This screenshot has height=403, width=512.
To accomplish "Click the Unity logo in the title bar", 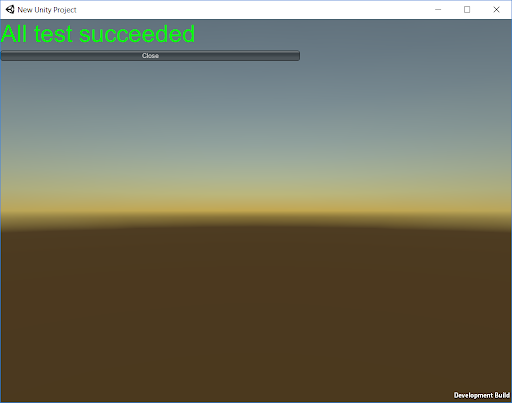I will 10,10.
